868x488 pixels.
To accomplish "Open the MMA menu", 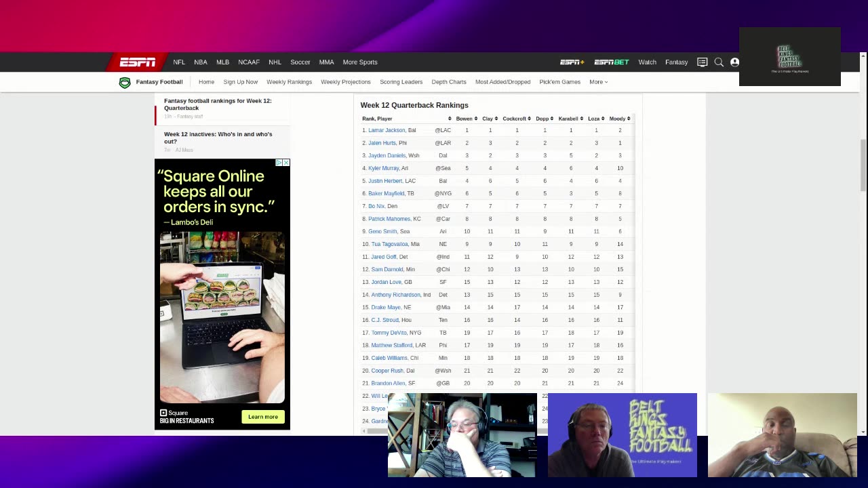I will click(326, 62).
